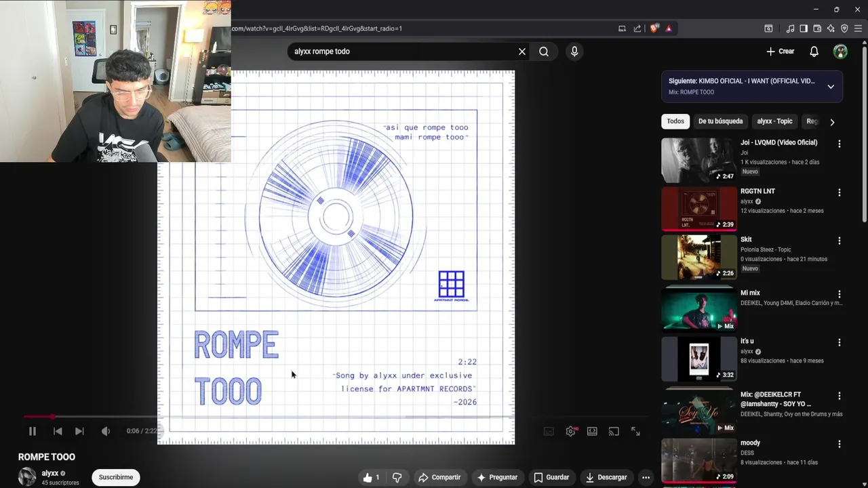This screenshot has width=868, height=488.
Task: Skip to previous video
Action: 58,431
